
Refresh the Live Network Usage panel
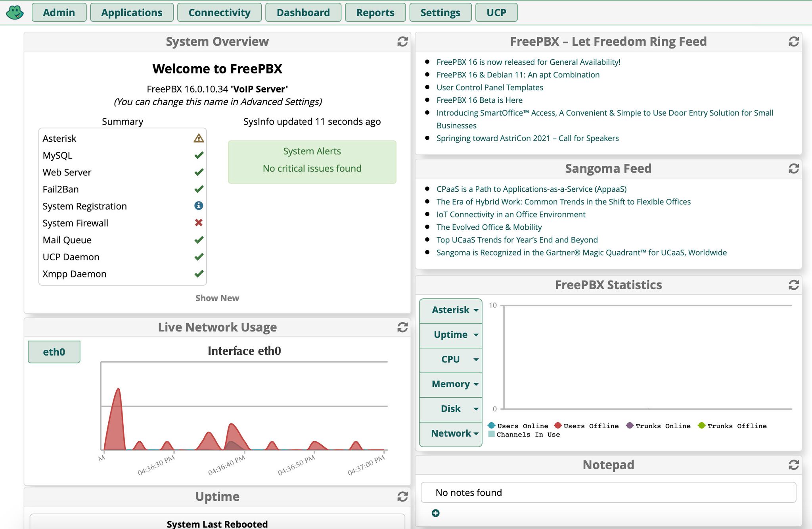point(402,327)
